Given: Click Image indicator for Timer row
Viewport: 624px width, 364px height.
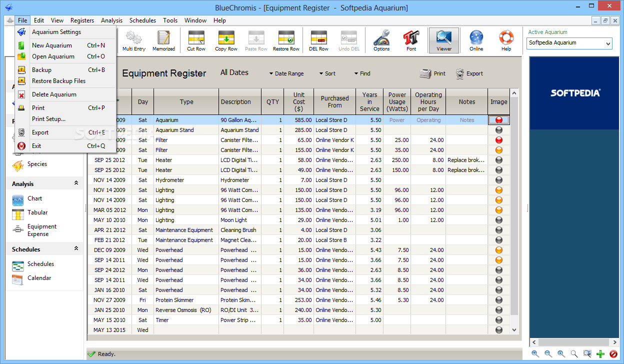Looking at the screenshot, I should (x=498, y=320).
